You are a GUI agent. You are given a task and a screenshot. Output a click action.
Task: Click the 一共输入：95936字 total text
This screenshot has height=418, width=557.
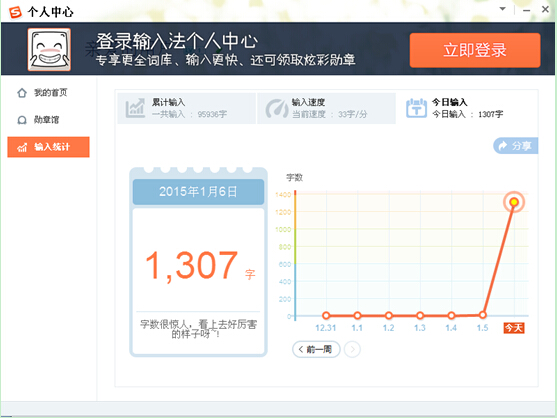[x=189, y=114]
